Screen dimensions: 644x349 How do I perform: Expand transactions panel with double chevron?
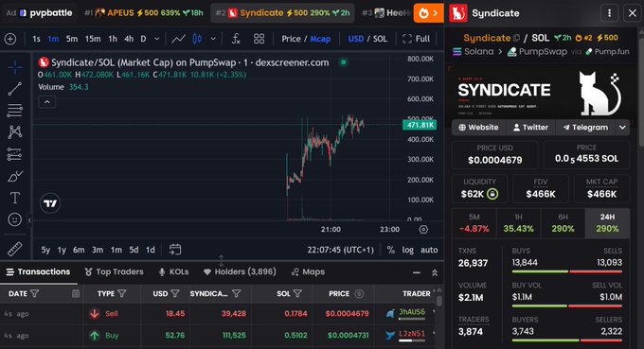435,272
